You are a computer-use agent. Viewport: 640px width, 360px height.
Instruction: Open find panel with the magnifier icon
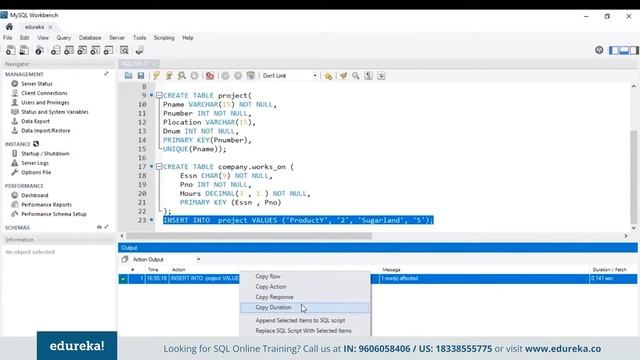point(356,76)
